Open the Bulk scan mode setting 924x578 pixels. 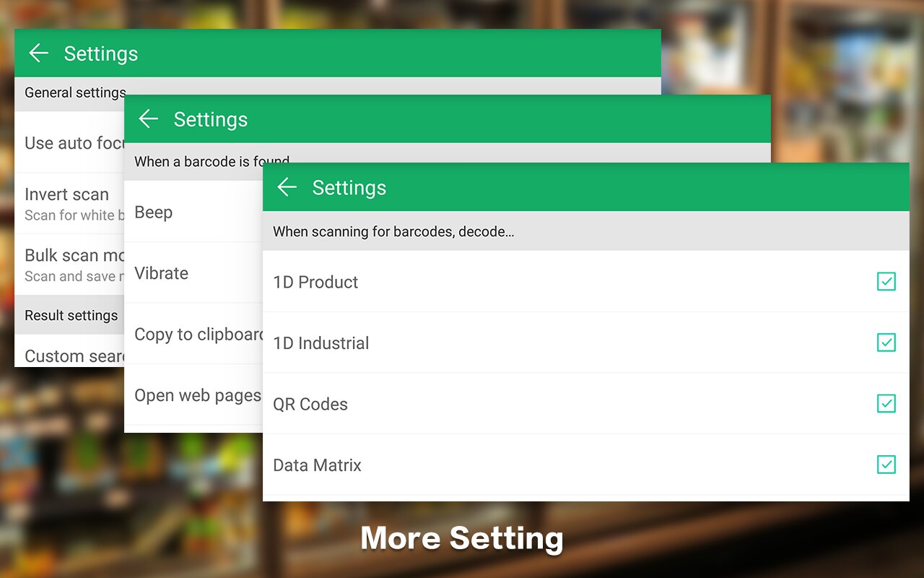72,256
